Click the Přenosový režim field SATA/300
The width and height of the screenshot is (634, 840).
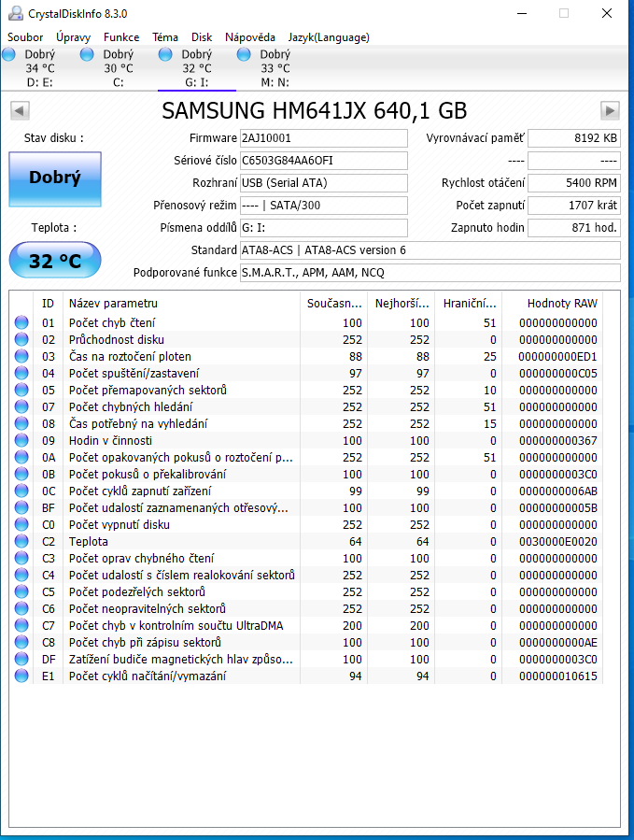pyautogui.click(x=323, y=206)
